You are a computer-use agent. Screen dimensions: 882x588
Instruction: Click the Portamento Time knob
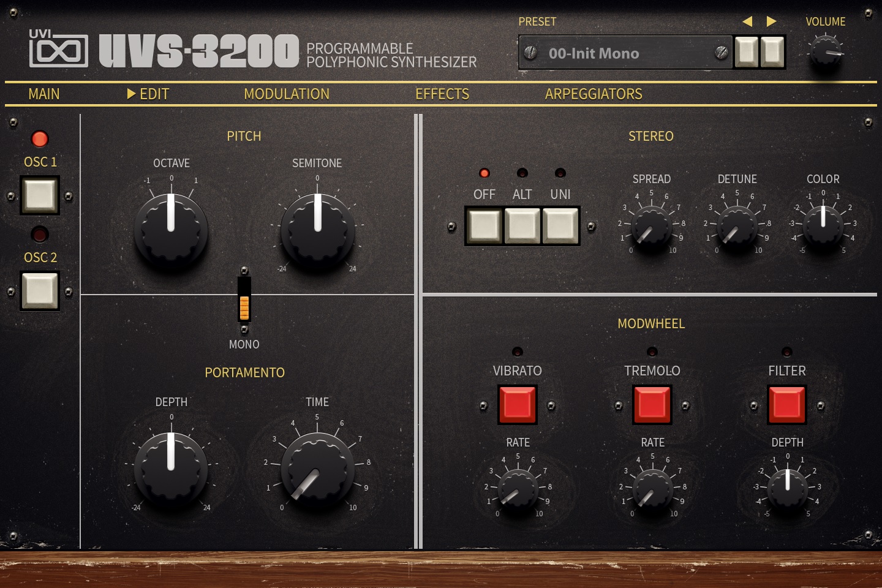coord(317,470)
